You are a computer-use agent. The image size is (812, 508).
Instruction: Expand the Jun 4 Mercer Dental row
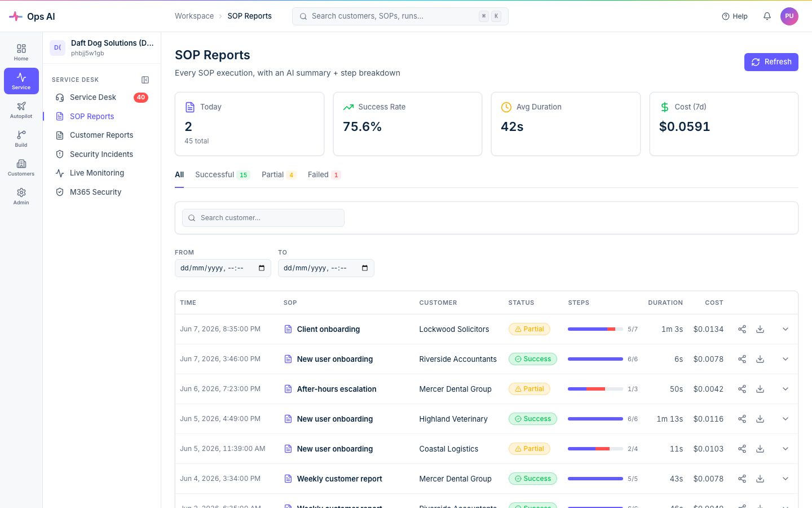point(785,479)
